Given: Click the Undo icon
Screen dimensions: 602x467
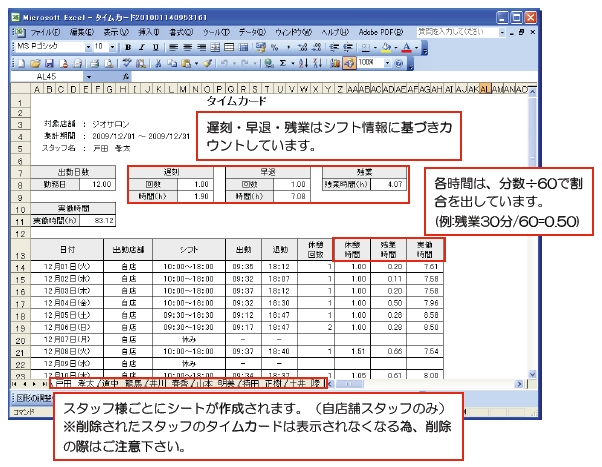Looking at the screenshot, I should (x=227, y=62).
